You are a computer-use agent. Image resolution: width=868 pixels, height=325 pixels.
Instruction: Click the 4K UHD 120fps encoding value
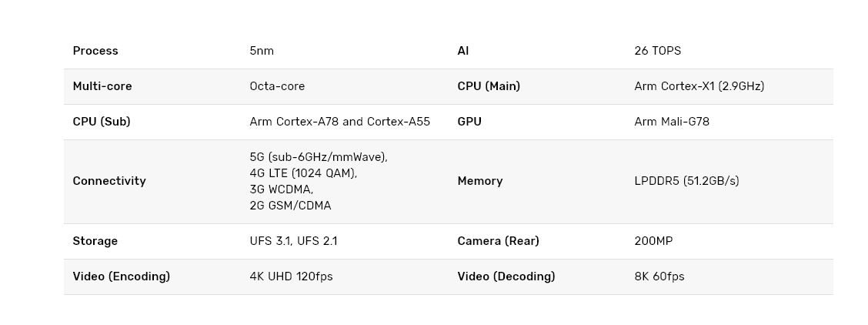pos(291,276)
